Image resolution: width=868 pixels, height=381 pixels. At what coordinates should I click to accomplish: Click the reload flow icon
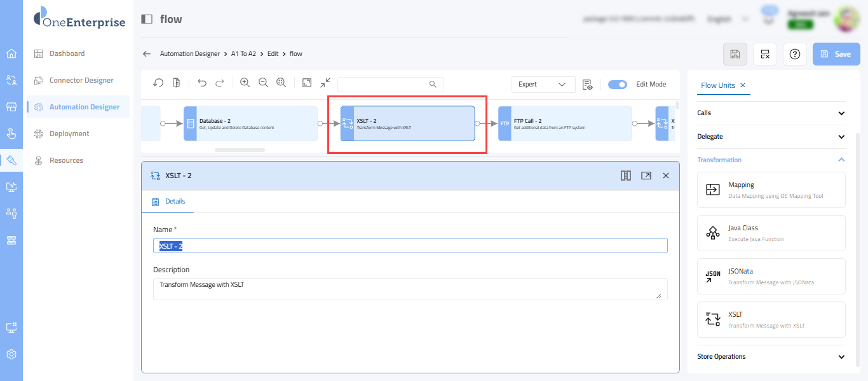coord(158,83)
